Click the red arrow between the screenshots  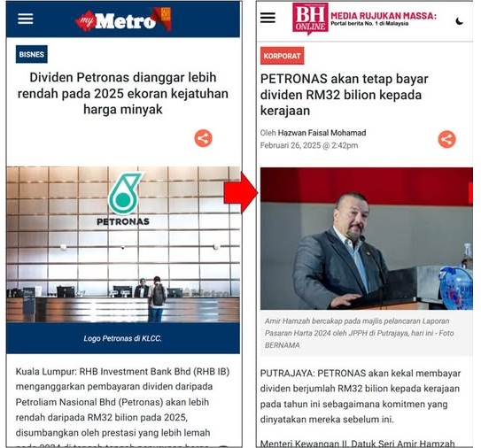(x=241, y=193)
